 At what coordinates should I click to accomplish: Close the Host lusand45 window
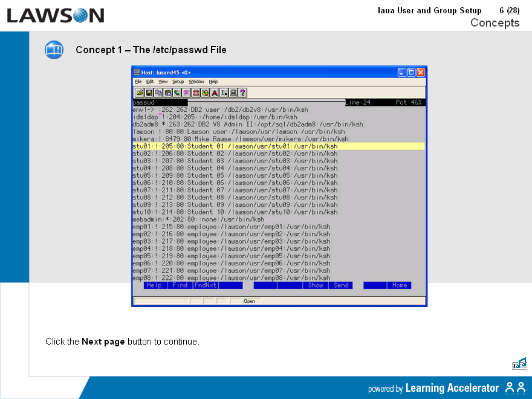click(x=421, y=73)
